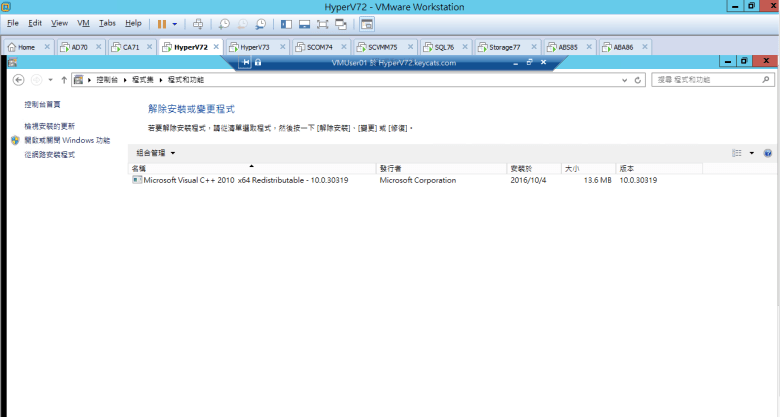
Task: Toggle the thumbnail bar view icon
Action: point(304,23)
